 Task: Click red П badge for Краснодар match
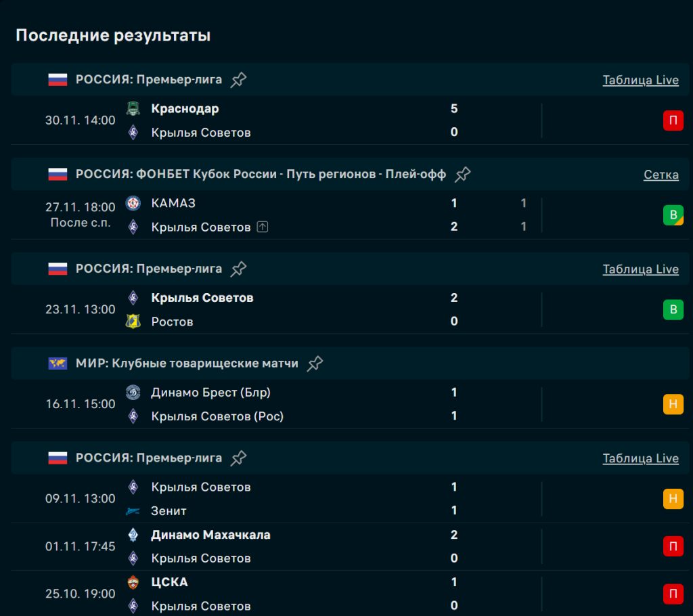(673, 121)
